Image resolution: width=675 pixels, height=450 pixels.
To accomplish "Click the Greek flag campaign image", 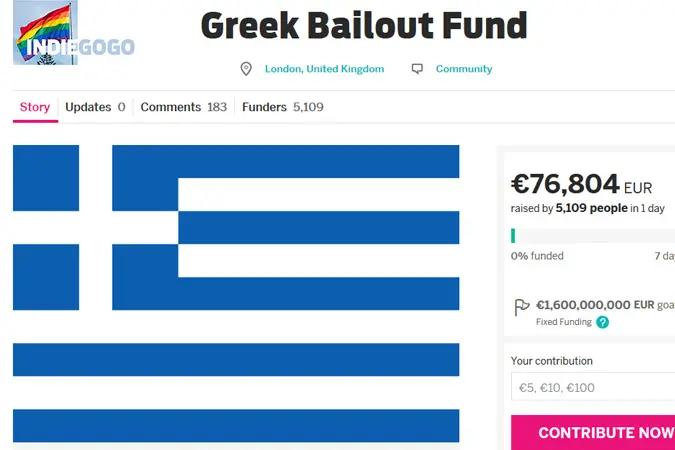I will 236,294.
